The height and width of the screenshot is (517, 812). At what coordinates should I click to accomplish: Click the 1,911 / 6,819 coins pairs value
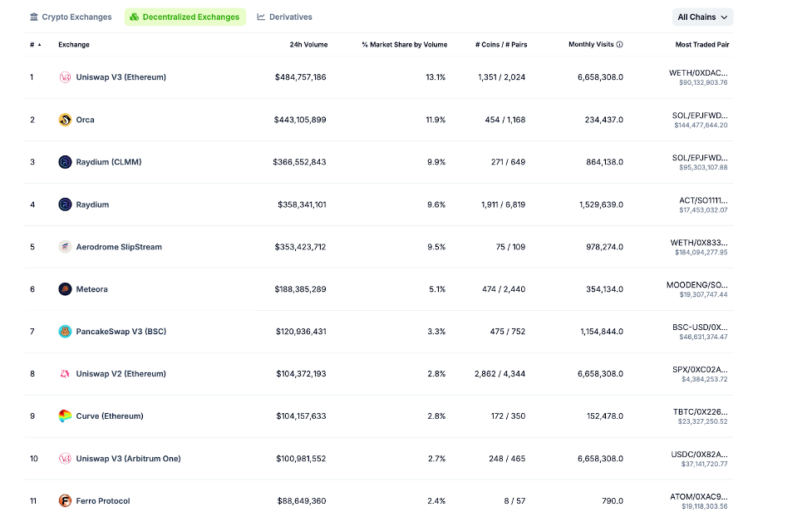pyautogui.click(x=503, y=204)
